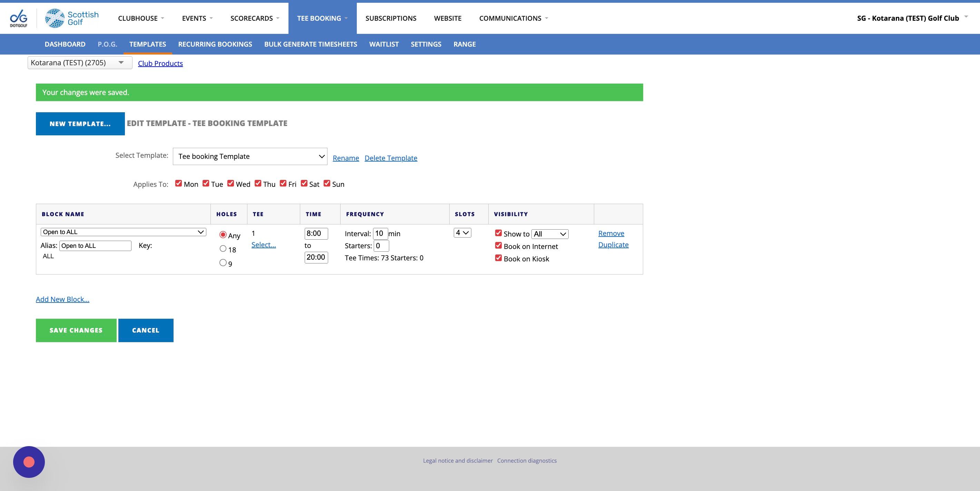Open the golf club account menu arrow
Screen dimensions: 980x491
coord(966,17)
